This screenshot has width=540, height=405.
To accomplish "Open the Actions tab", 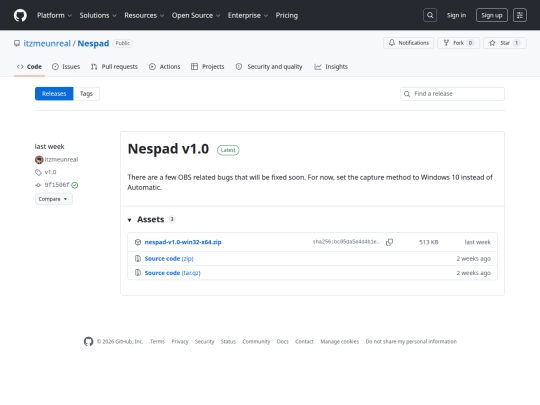I will pos(165,66).
